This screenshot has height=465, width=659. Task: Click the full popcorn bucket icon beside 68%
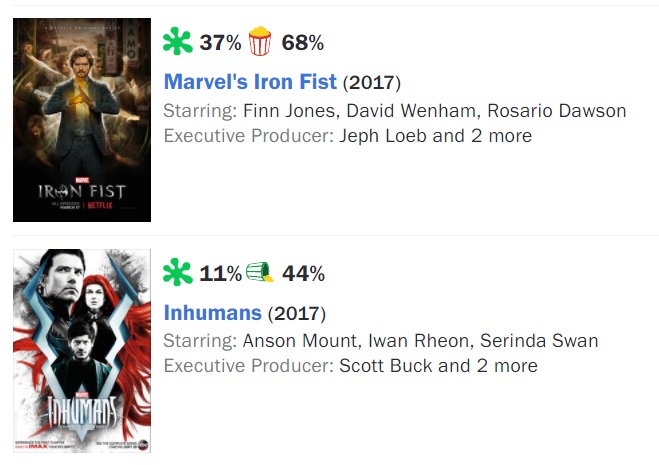[x=260, y=41]
